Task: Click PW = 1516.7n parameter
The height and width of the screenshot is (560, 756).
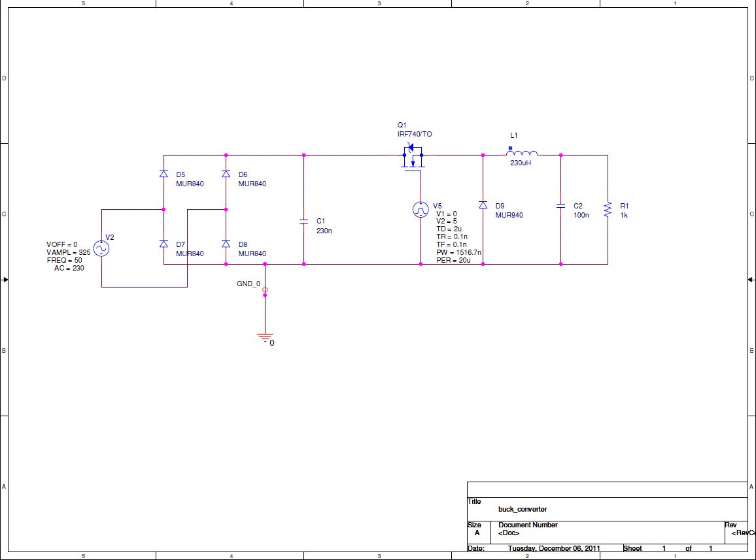Action: tap(458, 252)
